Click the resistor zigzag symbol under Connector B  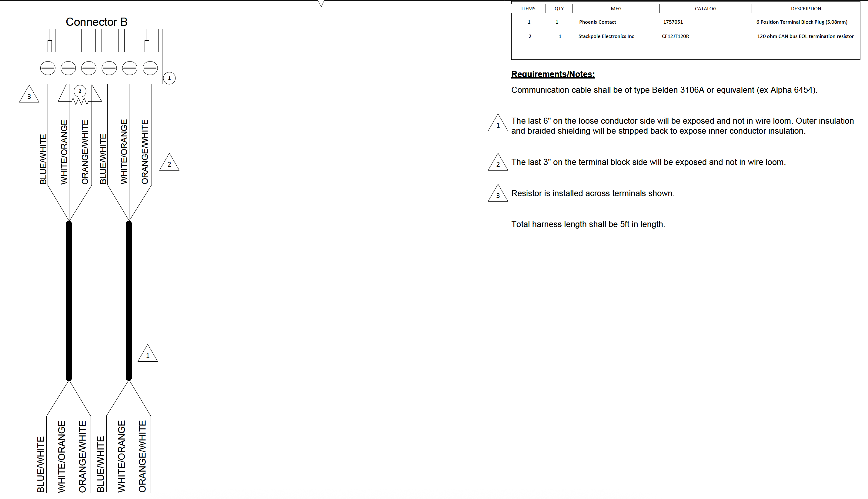[x=80, y=102]
